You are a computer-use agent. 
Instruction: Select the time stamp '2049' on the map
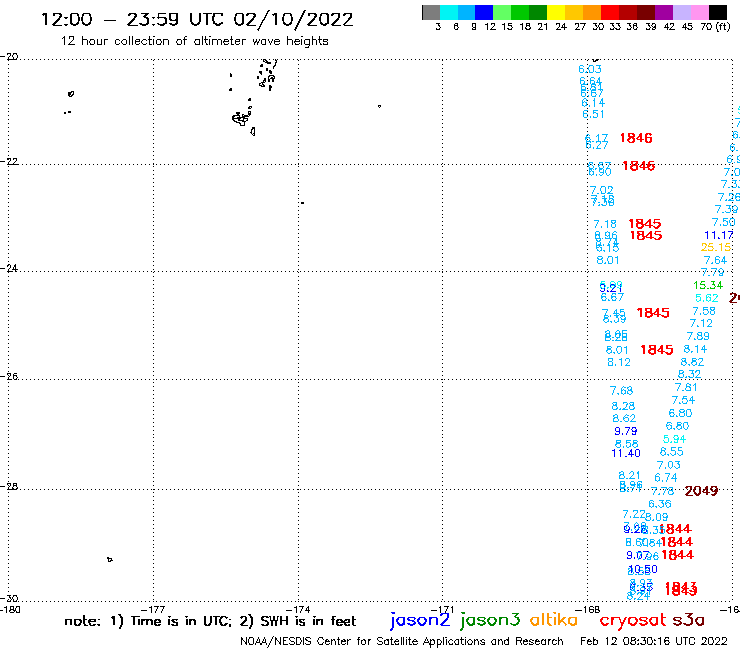click(x=701, y=491)
